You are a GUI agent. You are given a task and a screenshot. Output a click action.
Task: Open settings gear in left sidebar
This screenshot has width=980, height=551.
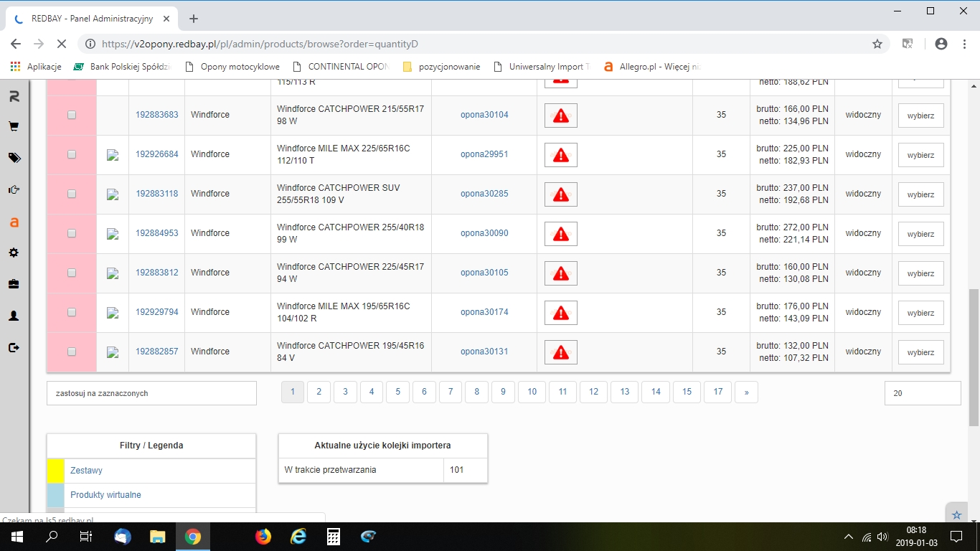14,253
